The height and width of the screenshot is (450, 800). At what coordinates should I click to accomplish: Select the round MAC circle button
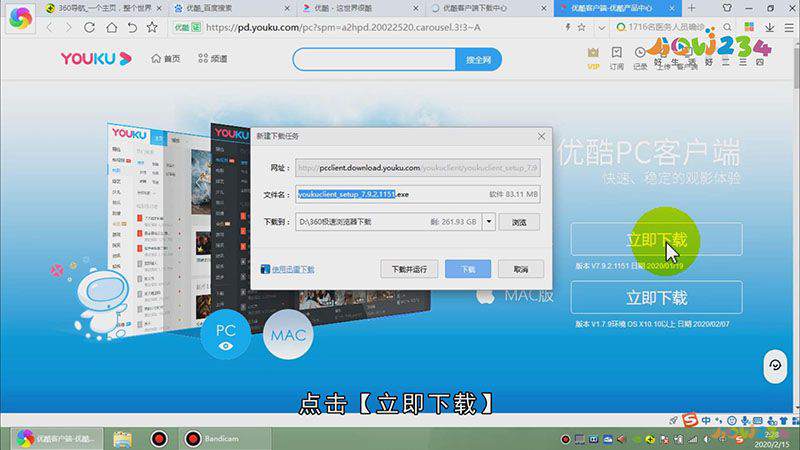(x=288, y=335)
